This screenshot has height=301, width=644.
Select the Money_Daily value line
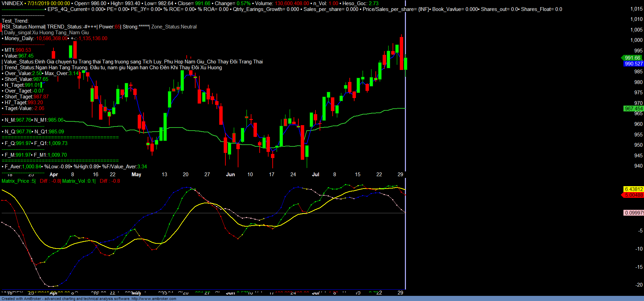pos(55,38)
